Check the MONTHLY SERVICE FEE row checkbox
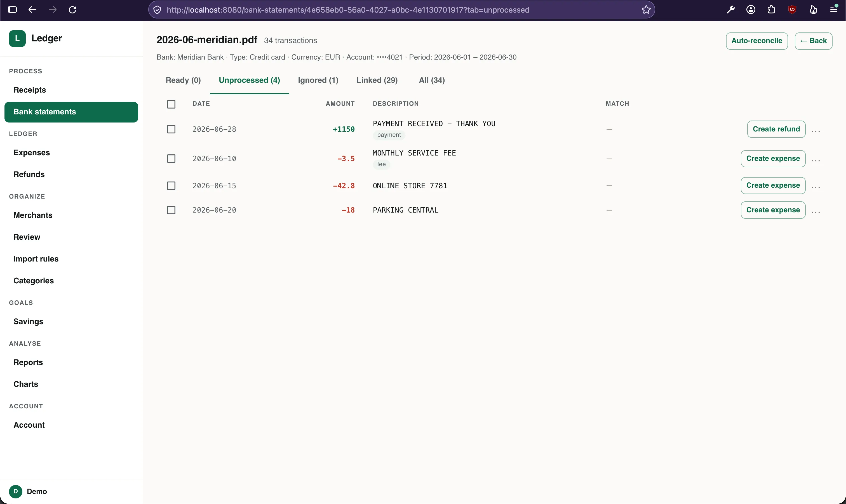The width and height of the screenshot is (846, 504). (x=171, y=159)
